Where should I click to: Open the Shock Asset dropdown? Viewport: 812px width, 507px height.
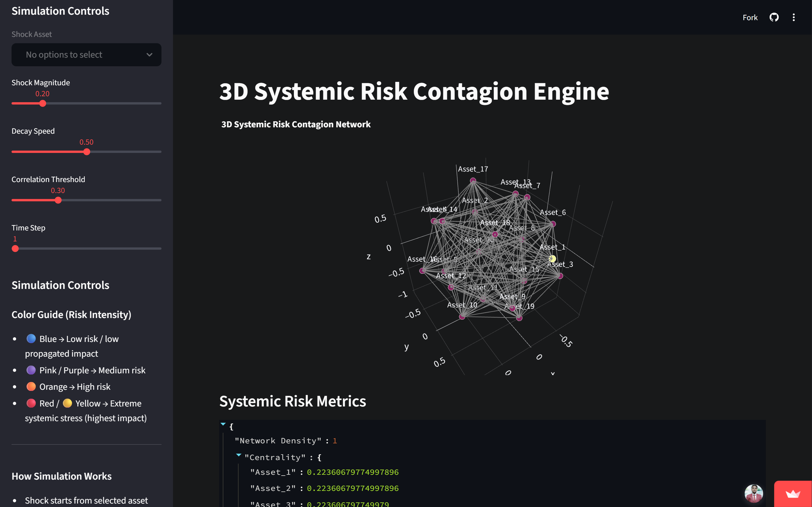(86, 55)
